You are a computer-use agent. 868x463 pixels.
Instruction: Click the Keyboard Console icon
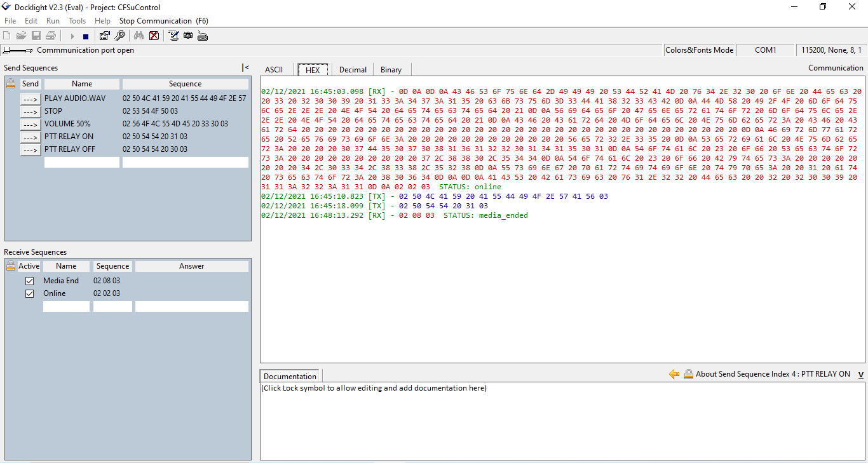tap(203, 36)
